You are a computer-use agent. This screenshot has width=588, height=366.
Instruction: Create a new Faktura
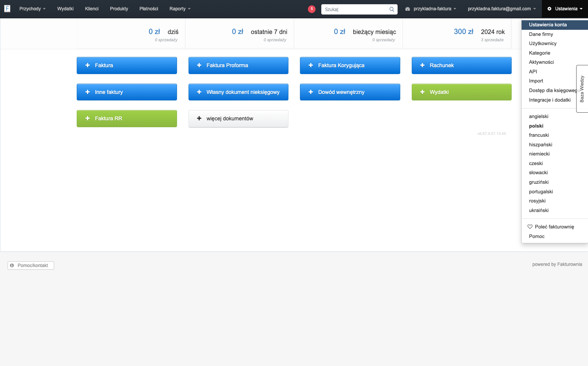click(x=127, y=65)
